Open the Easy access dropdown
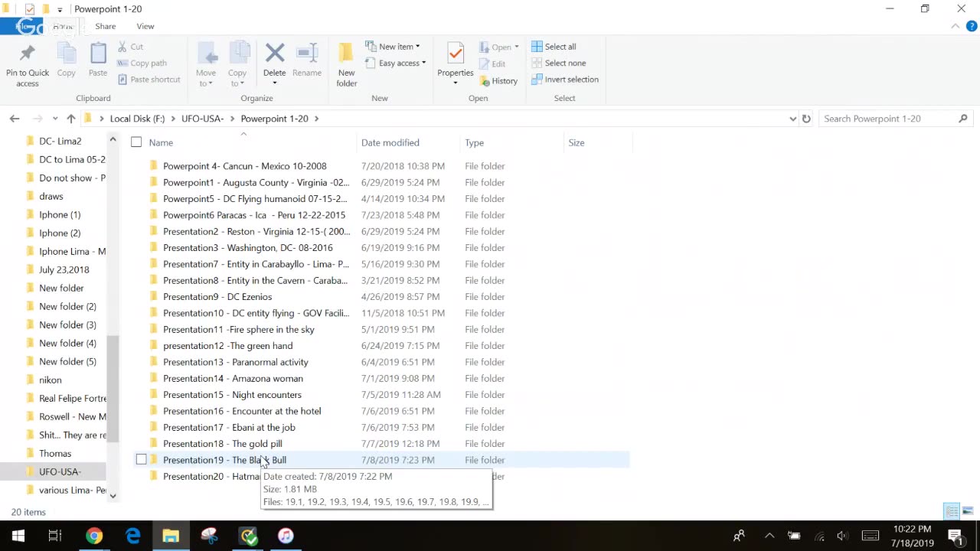The height and width of the screenshot is (551, 980). pos(395,64)
